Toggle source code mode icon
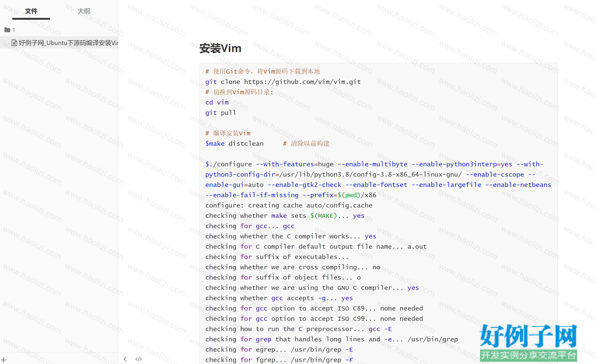This screenshot has height=364, width=596. pyautogui.click(x=139, y=359)
